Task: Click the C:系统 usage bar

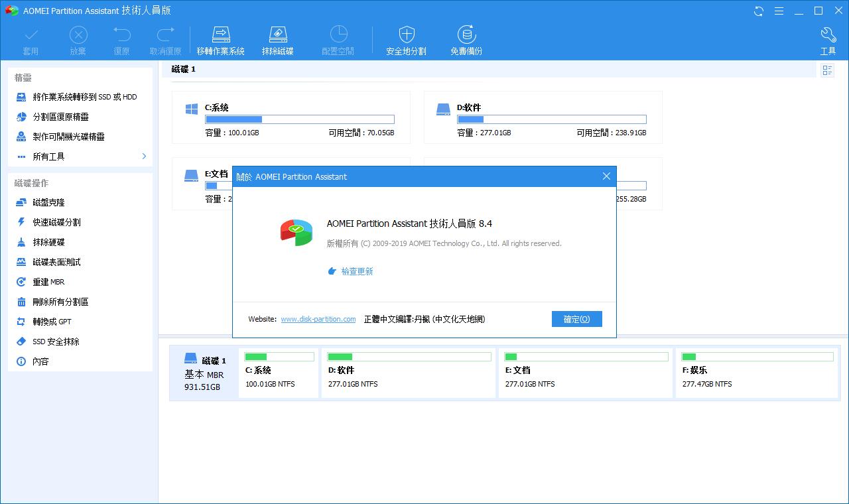Action: 299,119
